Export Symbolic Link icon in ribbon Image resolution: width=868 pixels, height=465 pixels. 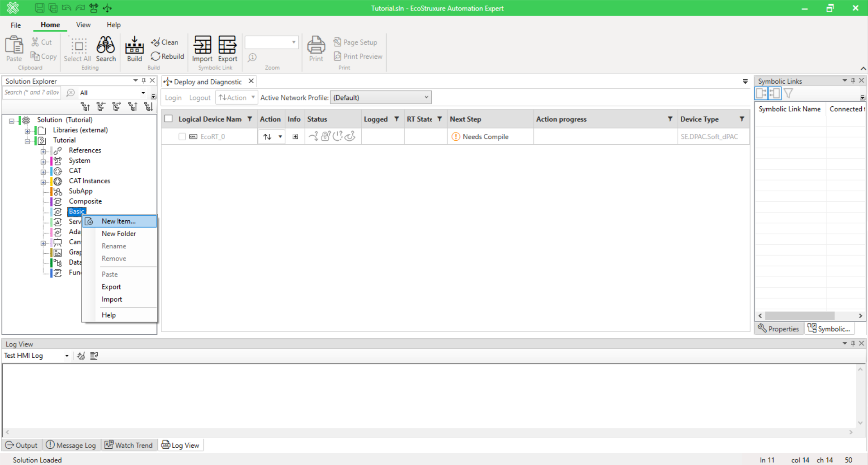pos(227,49)
